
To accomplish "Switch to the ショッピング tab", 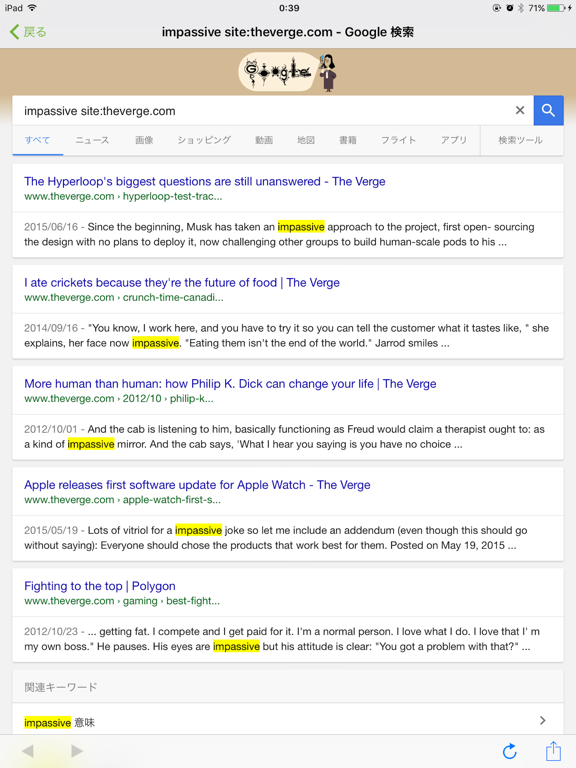I will [204, 140].
